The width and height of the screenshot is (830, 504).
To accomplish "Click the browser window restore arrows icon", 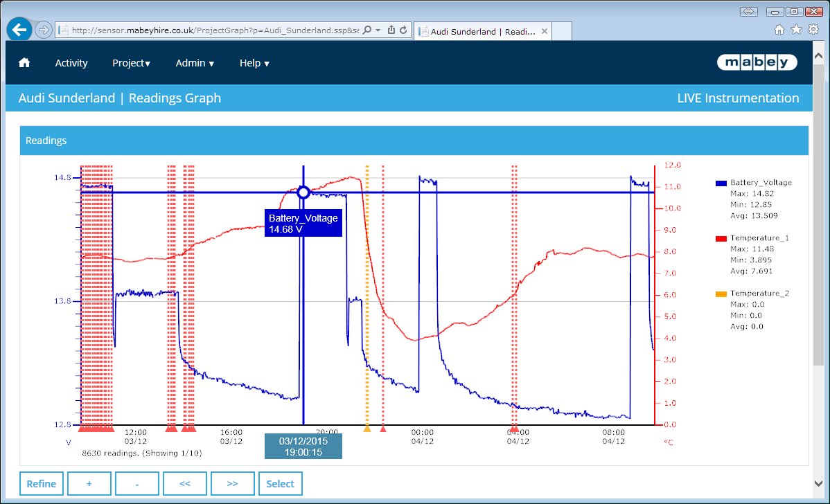I will coord(748,11).
